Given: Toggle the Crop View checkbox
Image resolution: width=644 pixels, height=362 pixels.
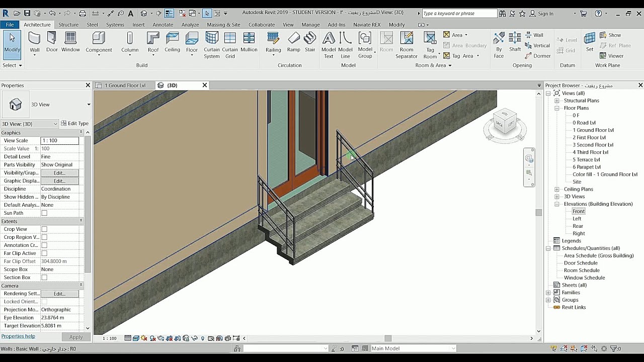Looking at the screenshot, I should tap(44, 229).
